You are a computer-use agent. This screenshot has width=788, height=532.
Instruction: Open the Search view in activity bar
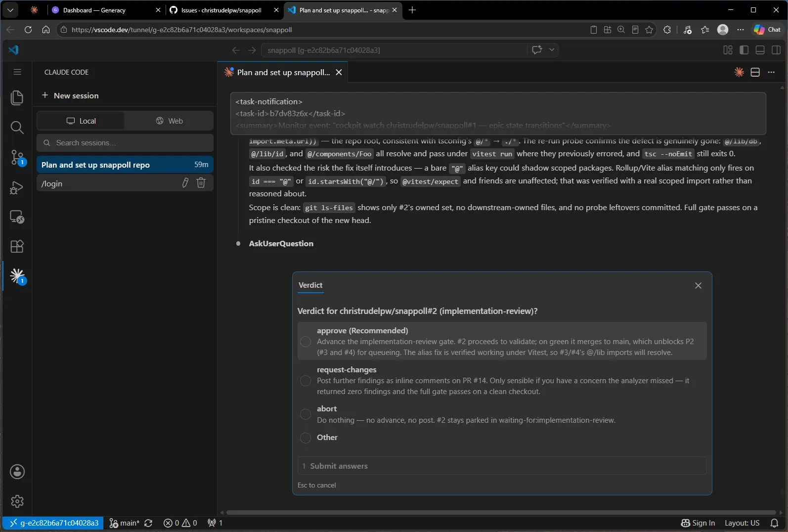(17, 128)
